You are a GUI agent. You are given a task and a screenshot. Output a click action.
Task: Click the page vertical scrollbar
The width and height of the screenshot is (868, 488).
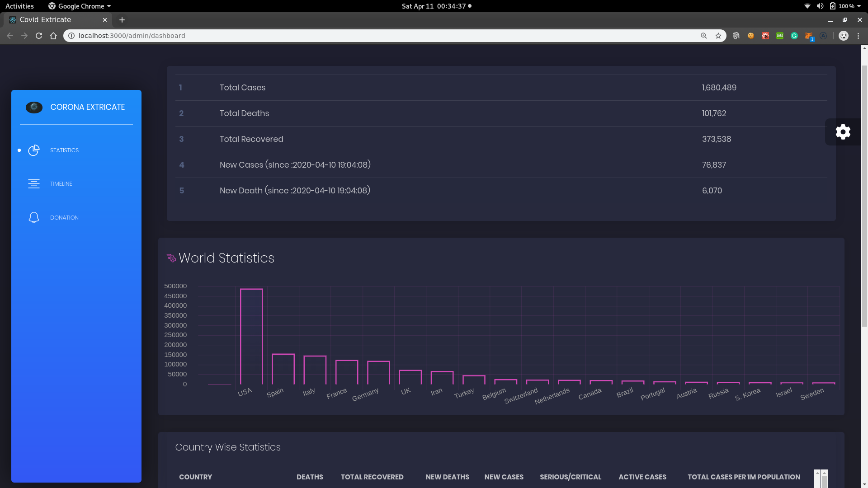click(864, 194)
